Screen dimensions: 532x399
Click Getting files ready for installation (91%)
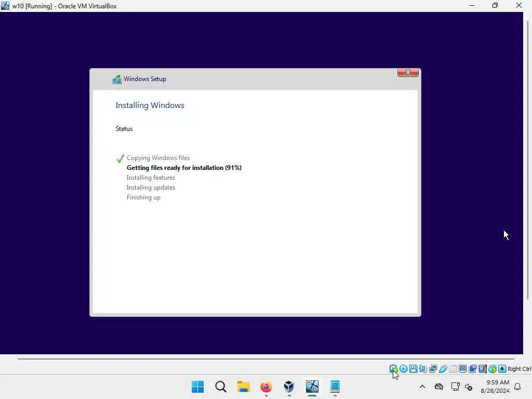(184, 168)
